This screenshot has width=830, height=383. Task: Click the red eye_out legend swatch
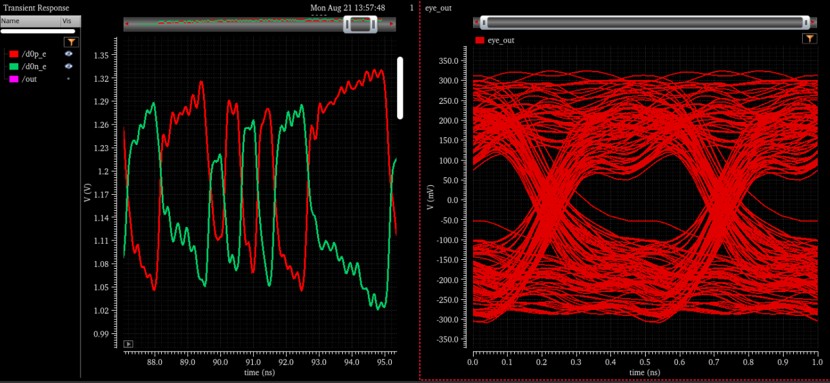point(480,40)
